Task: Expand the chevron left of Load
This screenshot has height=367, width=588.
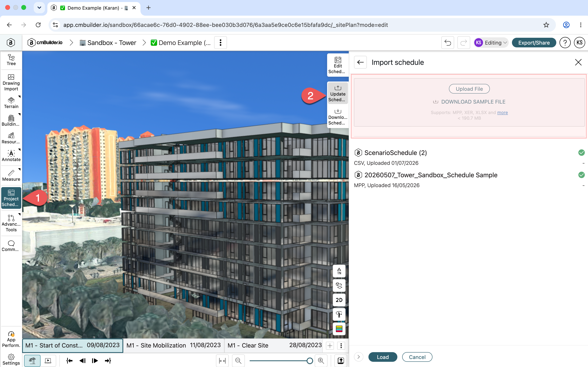Action: pyautogui.click(x=359, y=357)
